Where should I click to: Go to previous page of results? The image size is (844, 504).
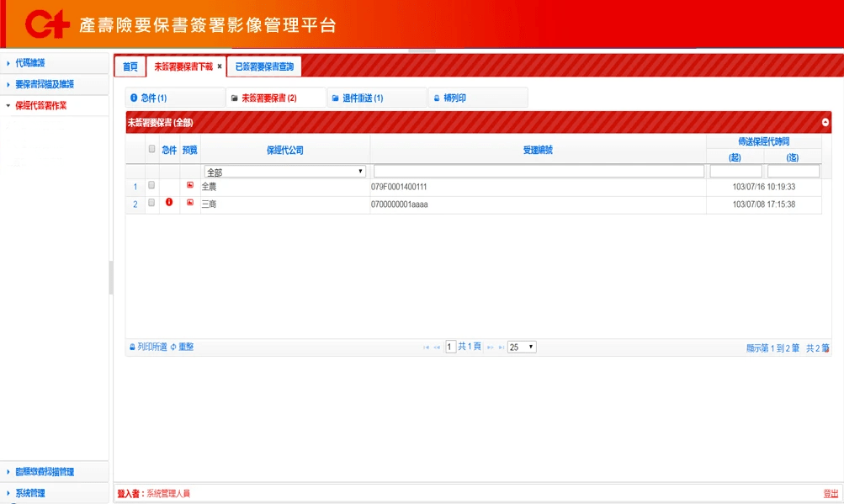437,347
